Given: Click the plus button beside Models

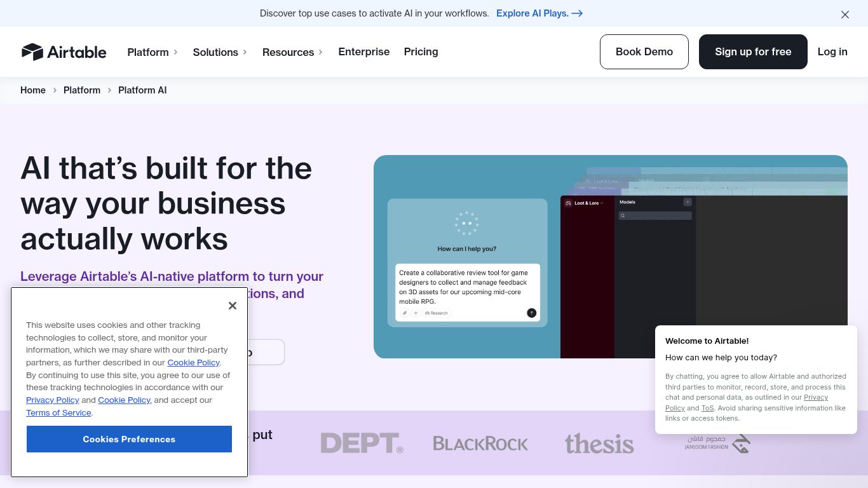Looking at the screenshot, I should [687, 202].
